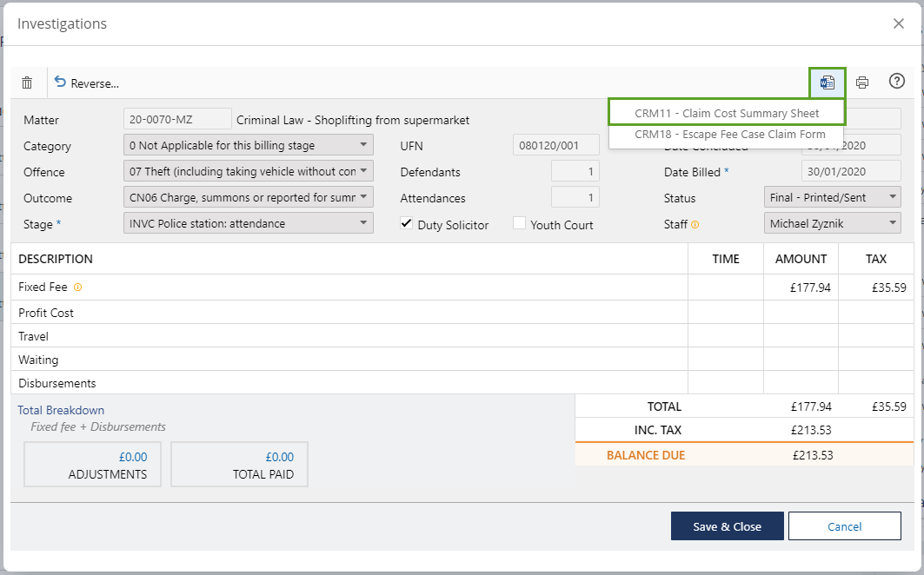This screenshot has height=575, width=924.
Task: Open the Stage dropdown
Action: pyautogui.click(x=249, y=223)
